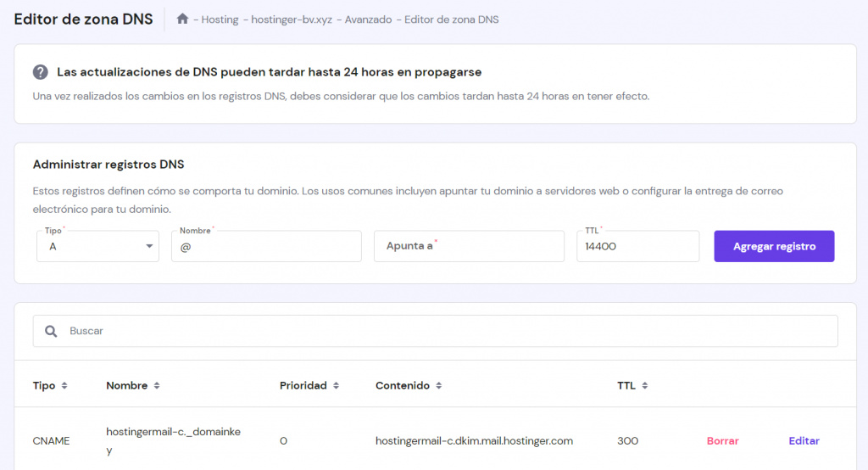The height and width of the screenshot is (470, 868).
Task: Open the Tipo record type dropdown
Action: pos(97,246)
